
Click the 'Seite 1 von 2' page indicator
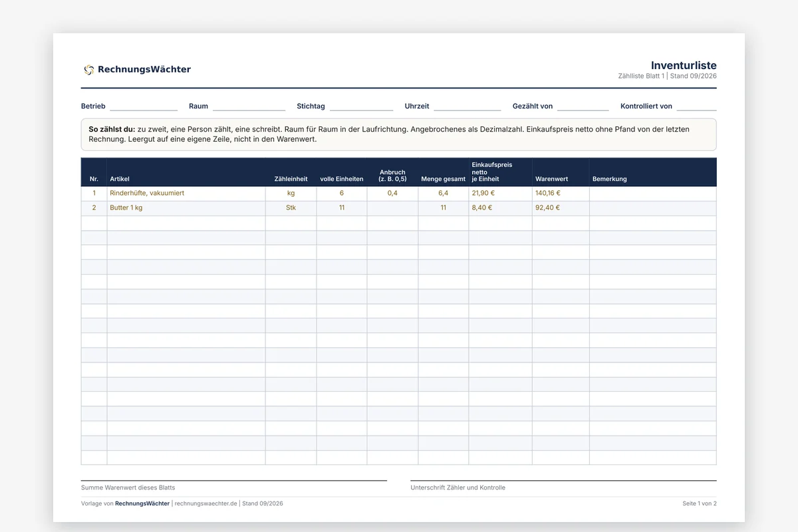[x=700, y=503]
